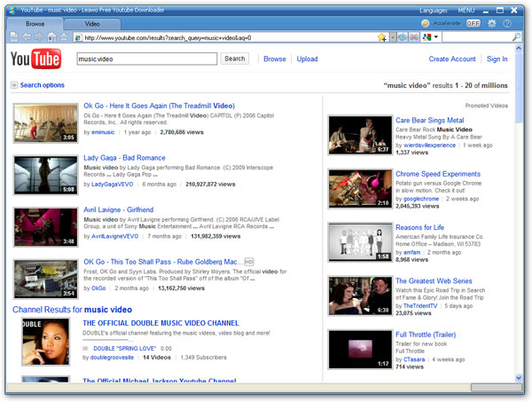The image size is (532, 402).
Task: Add bookmark with yellow star icon
Action: coord(382,37)
